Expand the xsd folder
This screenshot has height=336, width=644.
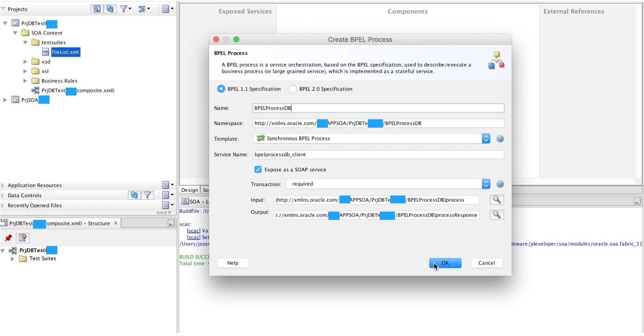tap(25, 62)
